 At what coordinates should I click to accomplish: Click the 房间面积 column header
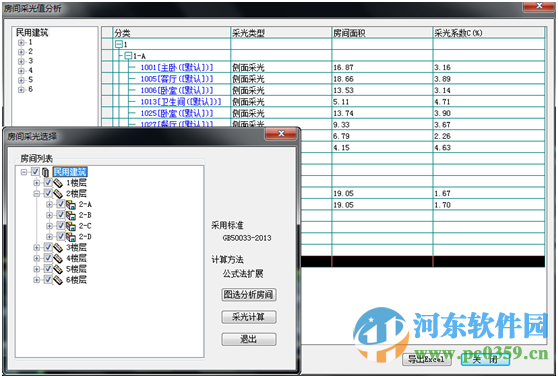pyautogui.click(x=382, y=33)
